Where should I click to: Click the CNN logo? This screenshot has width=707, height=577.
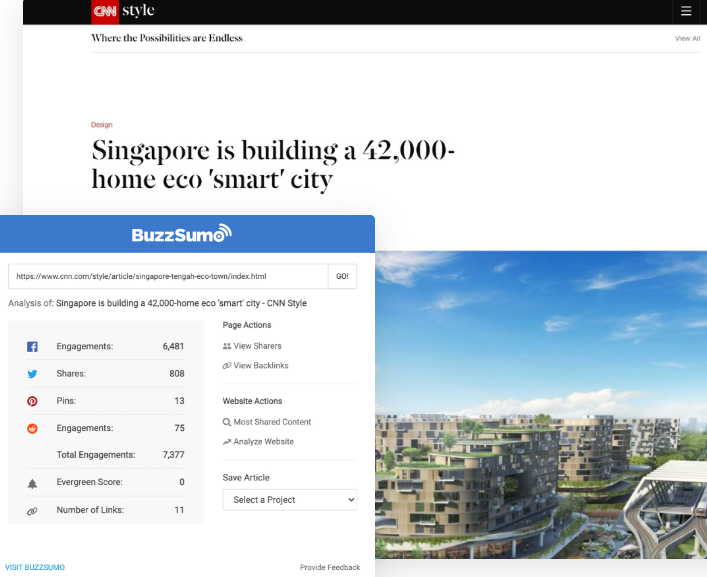click(x=105, y=11)
